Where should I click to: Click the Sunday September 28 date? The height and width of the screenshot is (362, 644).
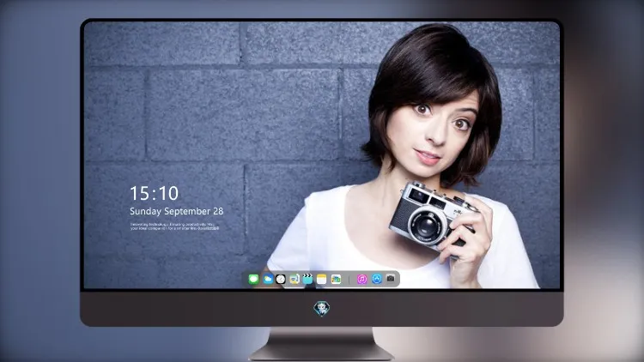[177, 211]
